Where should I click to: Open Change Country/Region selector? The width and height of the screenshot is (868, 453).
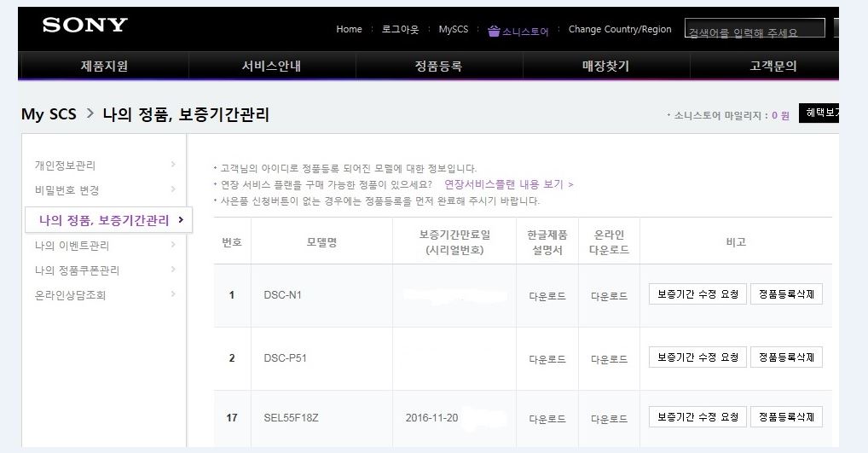[620, 29]
